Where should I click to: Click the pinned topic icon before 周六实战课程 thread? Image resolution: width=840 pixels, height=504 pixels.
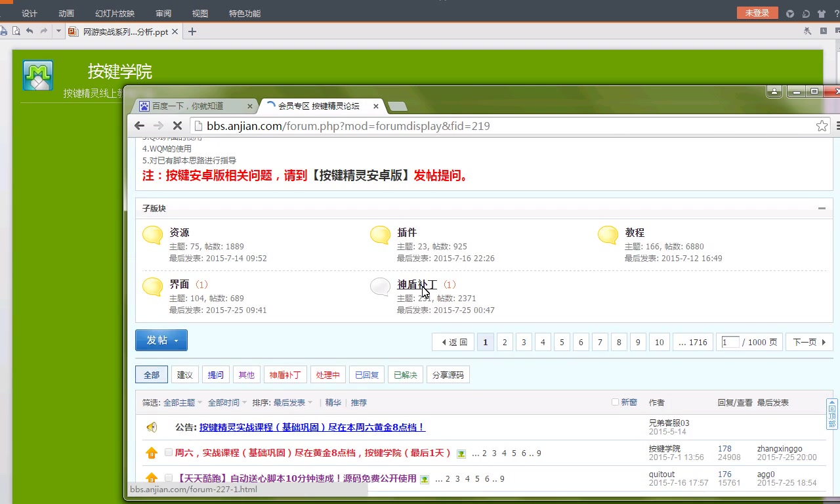pyautogui.click(x=152, y=453)
